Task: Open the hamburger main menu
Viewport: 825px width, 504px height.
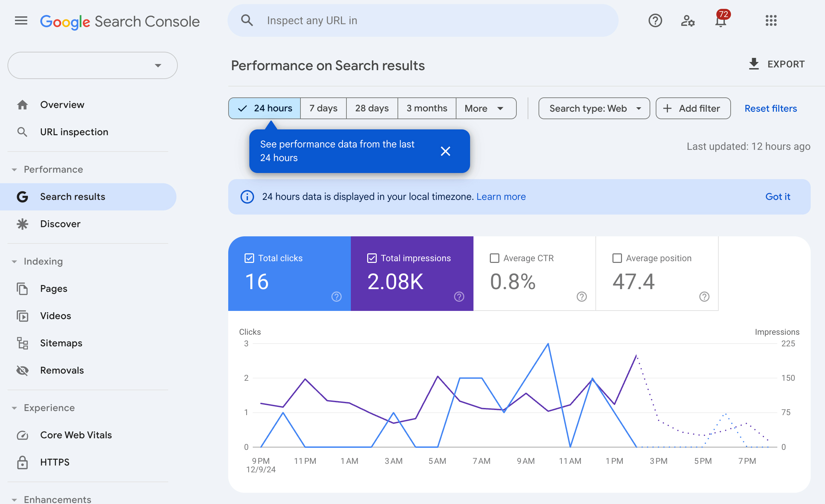Action: [x=21, y=21]
